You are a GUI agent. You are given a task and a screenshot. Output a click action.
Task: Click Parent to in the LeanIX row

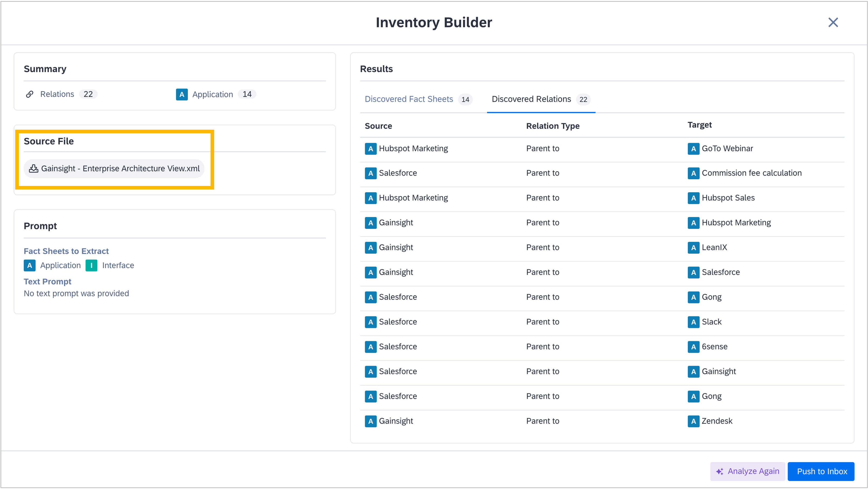pos(542,247)
